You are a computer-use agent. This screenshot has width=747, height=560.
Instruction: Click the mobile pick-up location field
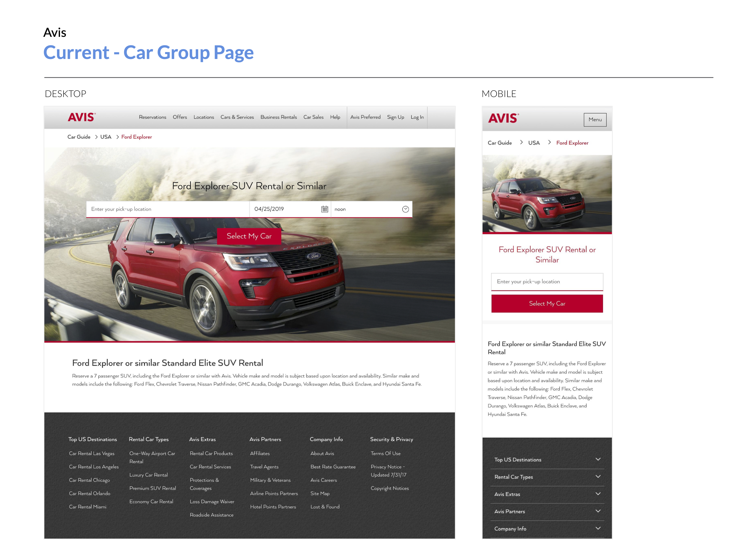[547, 281]
